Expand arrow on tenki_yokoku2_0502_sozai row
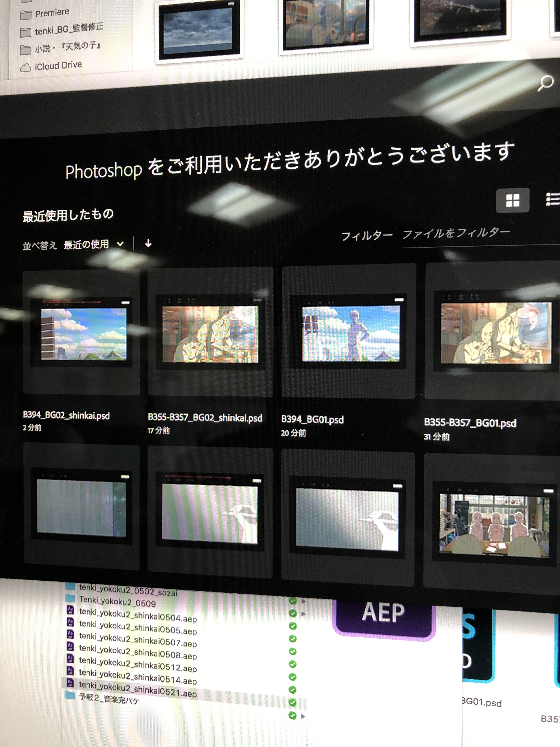The height and width of the screenshot is (747, 560). [x=303, y=601]
